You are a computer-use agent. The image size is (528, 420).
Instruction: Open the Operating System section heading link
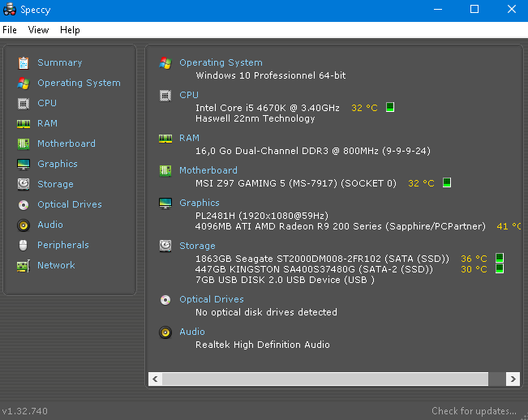coord(221,62)
